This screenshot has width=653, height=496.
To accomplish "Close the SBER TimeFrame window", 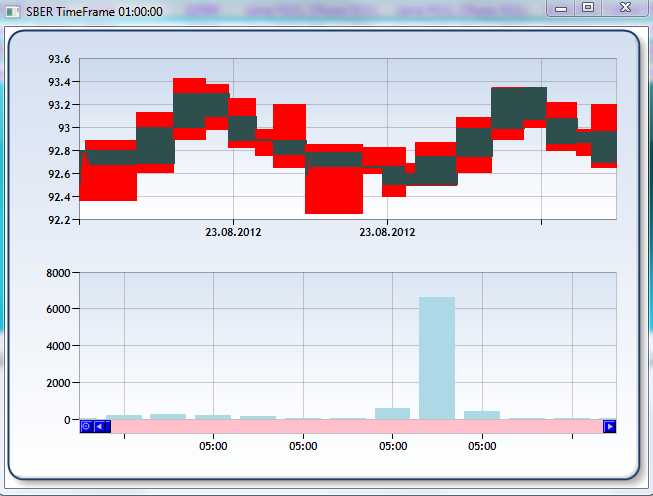I will coord(625,7).
